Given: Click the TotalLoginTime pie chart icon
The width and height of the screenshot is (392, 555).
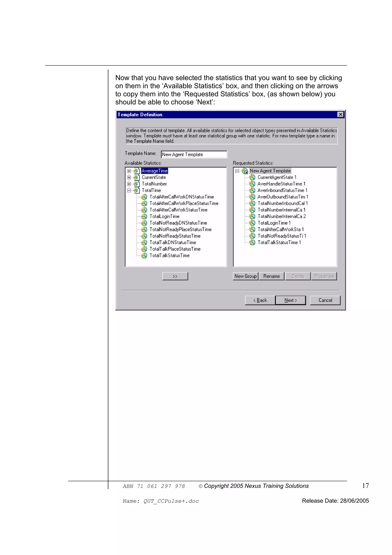Looking at the screenshot, I should pyautogui.click(x=144, y=216).
